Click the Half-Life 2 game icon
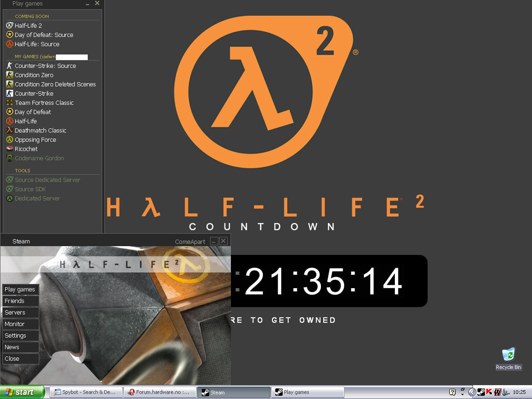The width and height of the screenshot is (532, 399). (x=10, y=25)
